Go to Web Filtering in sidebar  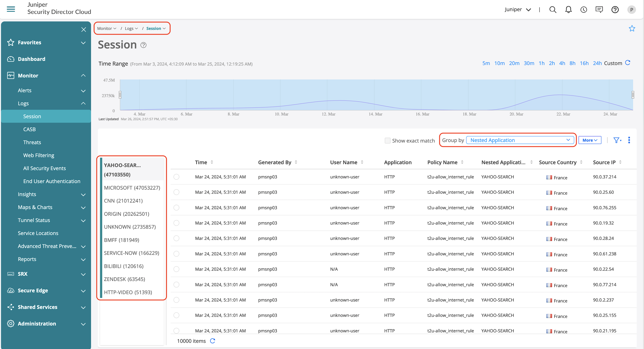tap(39, 155)
